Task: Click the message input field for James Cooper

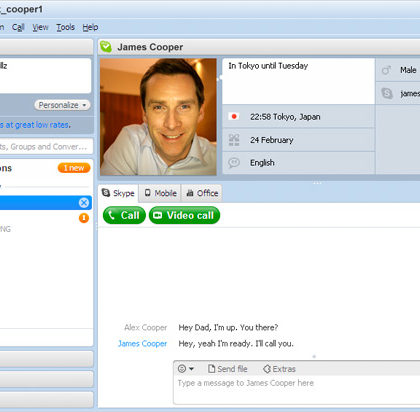Action: 297,390
